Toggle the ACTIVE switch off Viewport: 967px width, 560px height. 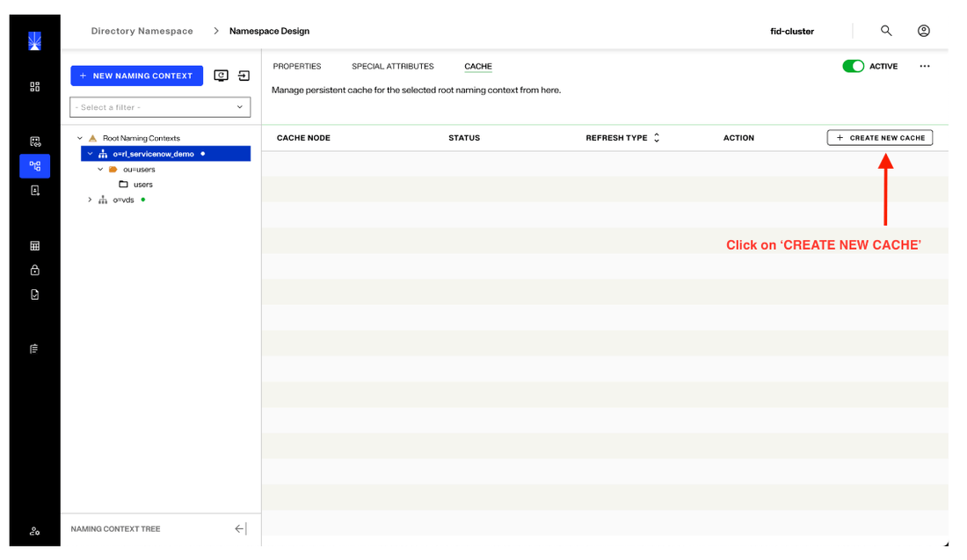click(854, 66)
